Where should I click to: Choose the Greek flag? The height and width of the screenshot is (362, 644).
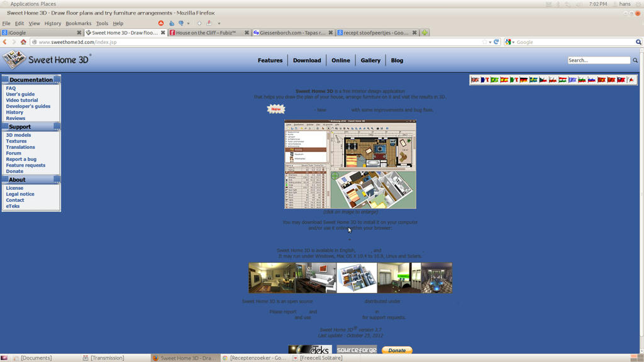tap(572, 80)
